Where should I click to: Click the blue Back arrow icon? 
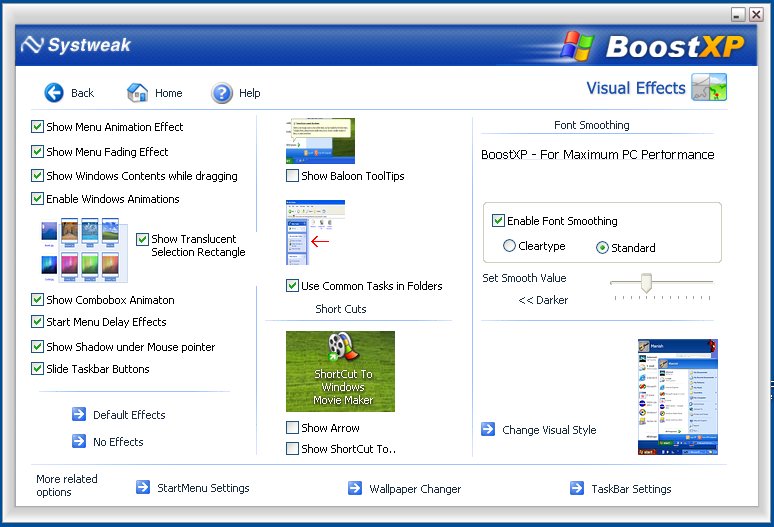click(x=54, y=93)
